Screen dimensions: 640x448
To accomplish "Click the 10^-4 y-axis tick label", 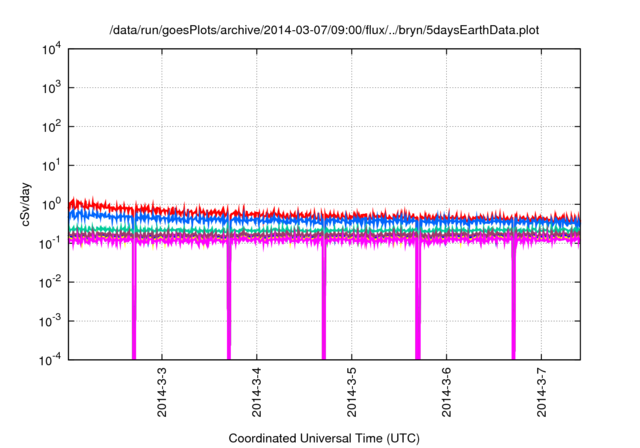I will click(51, 360).
